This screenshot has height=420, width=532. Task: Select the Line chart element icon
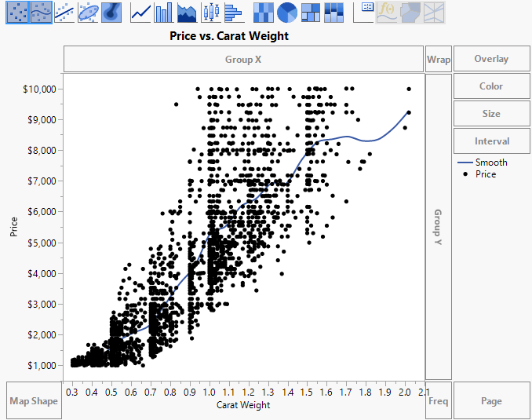140,13
